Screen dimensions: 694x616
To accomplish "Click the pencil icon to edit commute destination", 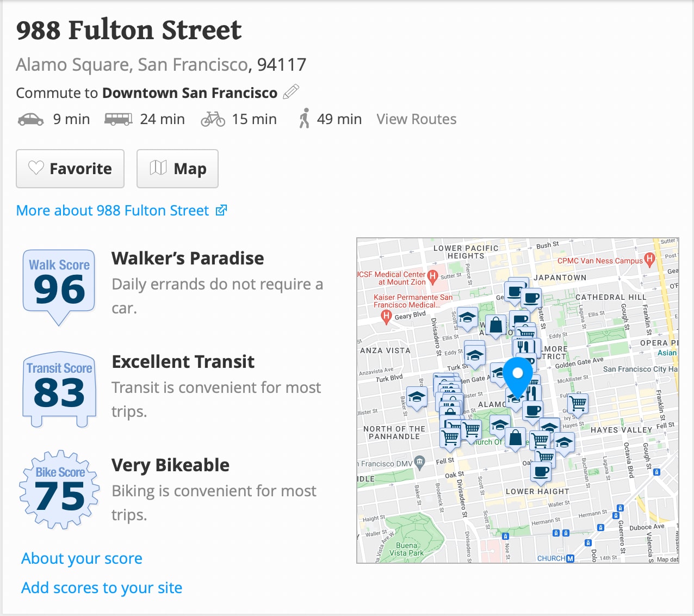I will point(291,91).
